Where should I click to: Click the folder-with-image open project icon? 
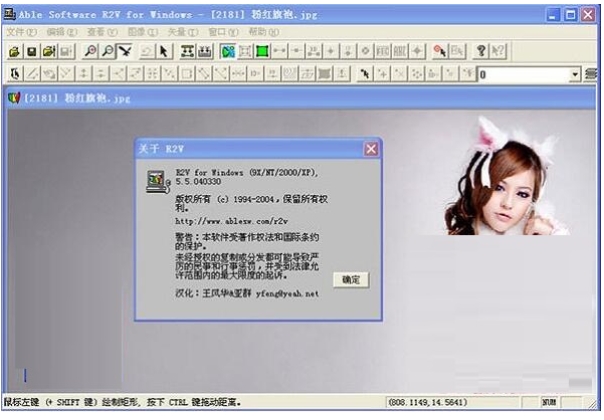pyautogui.click(x=49, y=51)
